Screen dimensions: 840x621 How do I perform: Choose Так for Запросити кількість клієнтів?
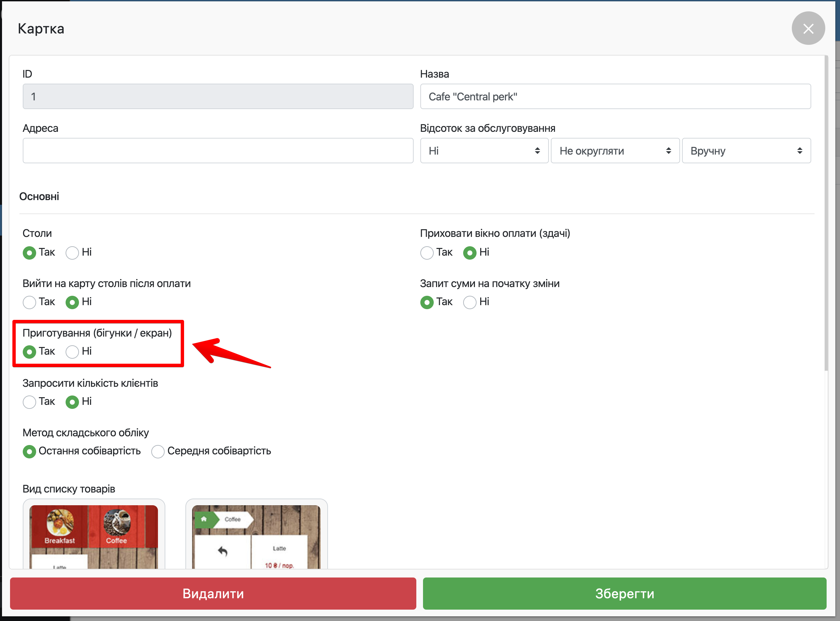tap(29, 402)
